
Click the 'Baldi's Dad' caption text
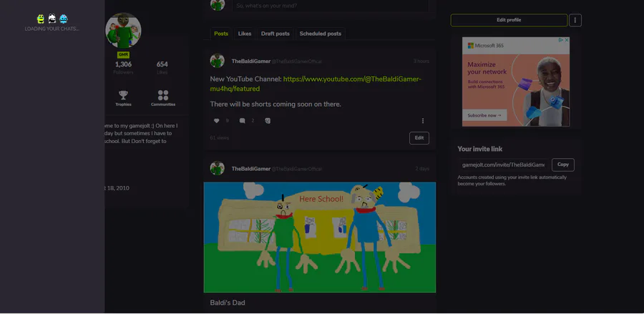pos(228,303)
